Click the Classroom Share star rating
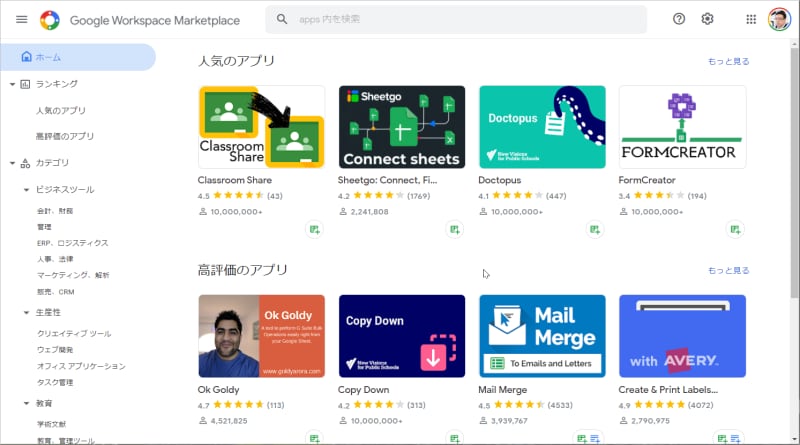The width and height of the screenshot is (800, 445). 238,195
